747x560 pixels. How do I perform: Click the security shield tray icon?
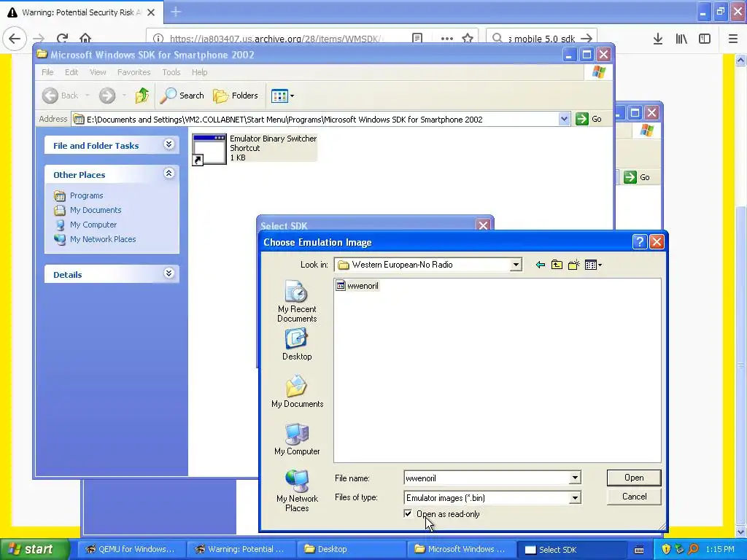[666, 550]
